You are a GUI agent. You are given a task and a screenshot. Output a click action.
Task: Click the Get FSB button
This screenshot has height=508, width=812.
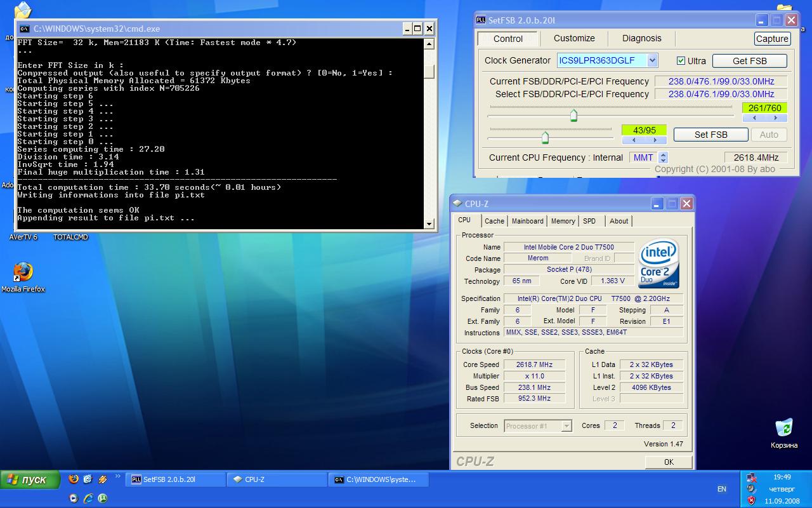tap(750, 61)
